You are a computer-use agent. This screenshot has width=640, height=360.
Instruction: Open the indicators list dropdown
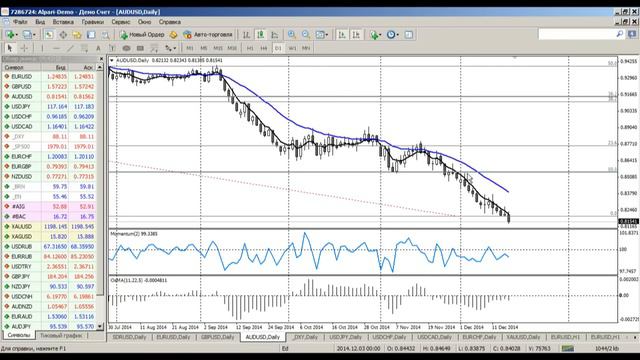(x=375, y=35)
